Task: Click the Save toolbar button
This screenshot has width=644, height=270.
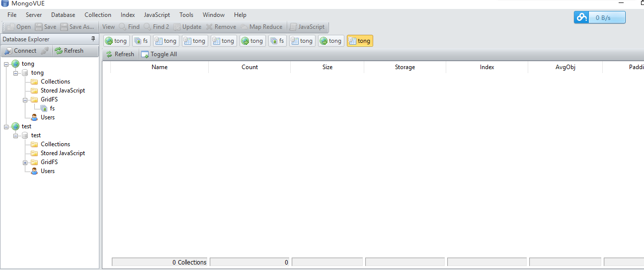Action: 46,27
